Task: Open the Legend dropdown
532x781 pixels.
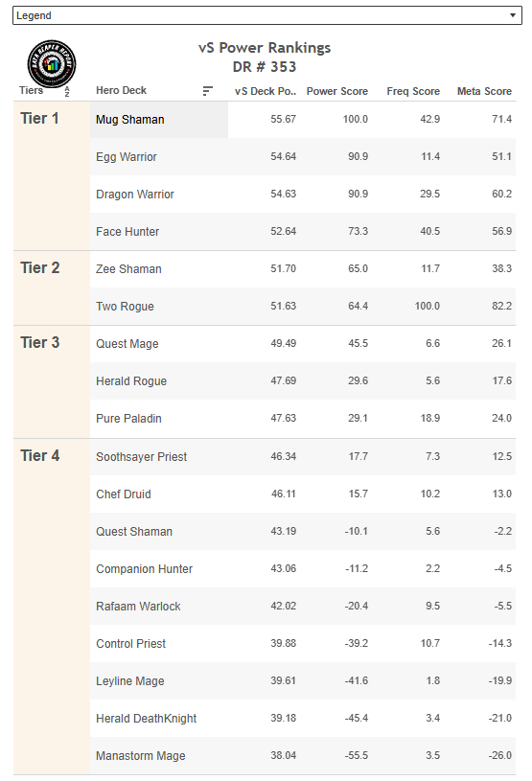Action: (267, 15)
